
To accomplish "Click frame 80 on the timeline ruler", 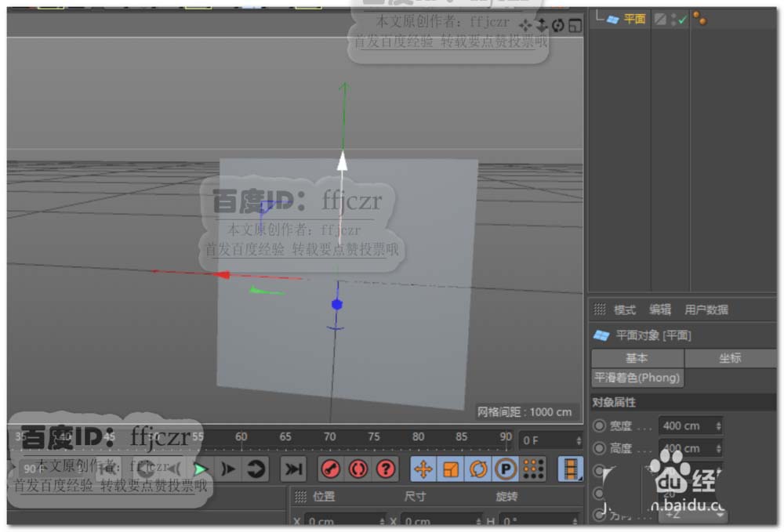I will click(418, 437).
